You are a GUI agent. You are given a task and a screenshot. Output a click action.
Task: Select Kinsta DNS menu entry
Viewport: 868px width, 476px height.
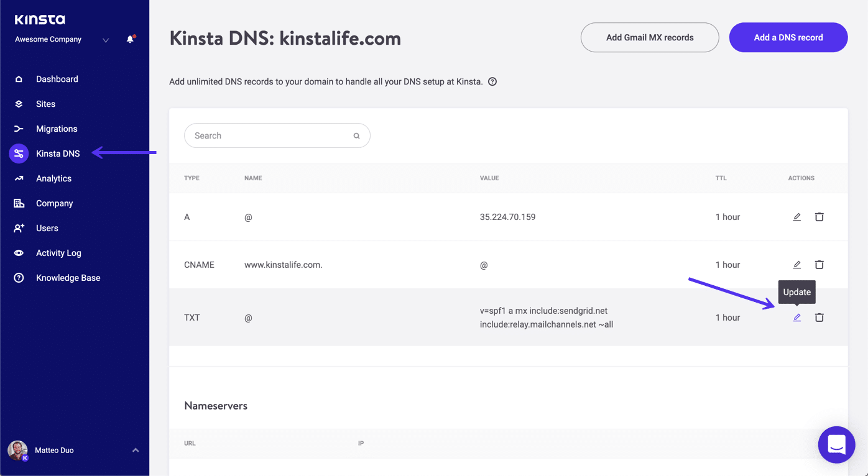[58, 153]
